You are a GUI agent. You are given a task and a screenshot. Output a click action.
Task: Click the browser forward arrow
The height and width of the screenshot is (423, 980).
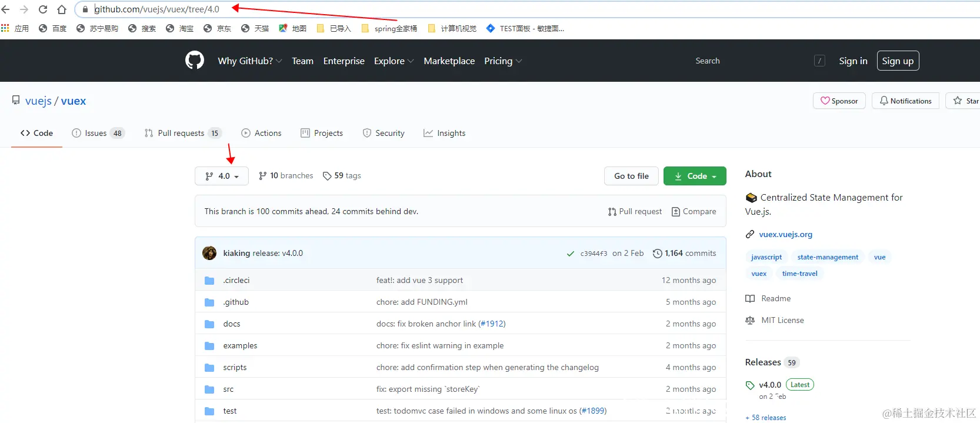[x=24, y=9]
